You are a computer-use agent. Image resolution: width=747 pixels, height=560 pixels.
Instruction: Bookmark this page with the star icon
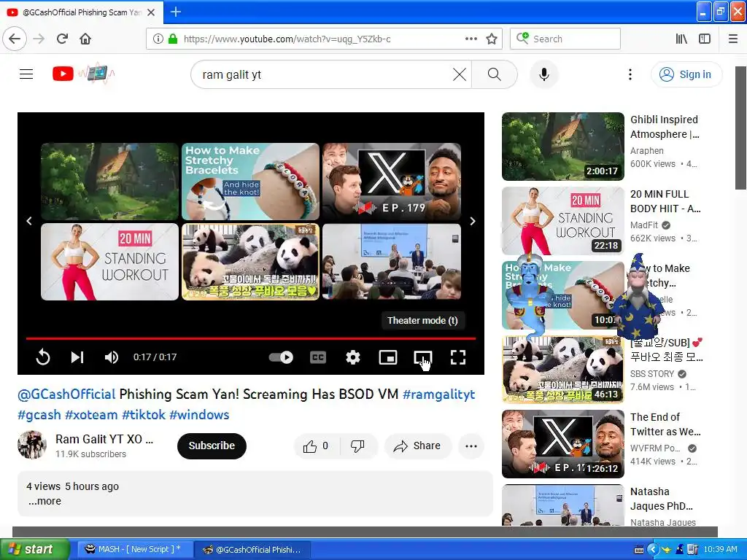coord(492,39)
